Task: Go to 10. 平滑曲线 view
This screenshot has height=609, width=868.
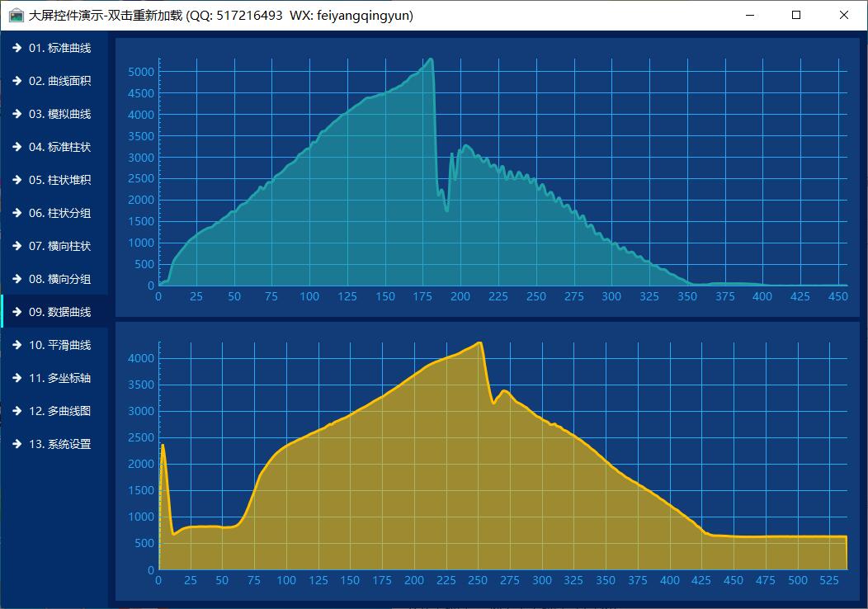Action: coord(59,345)
